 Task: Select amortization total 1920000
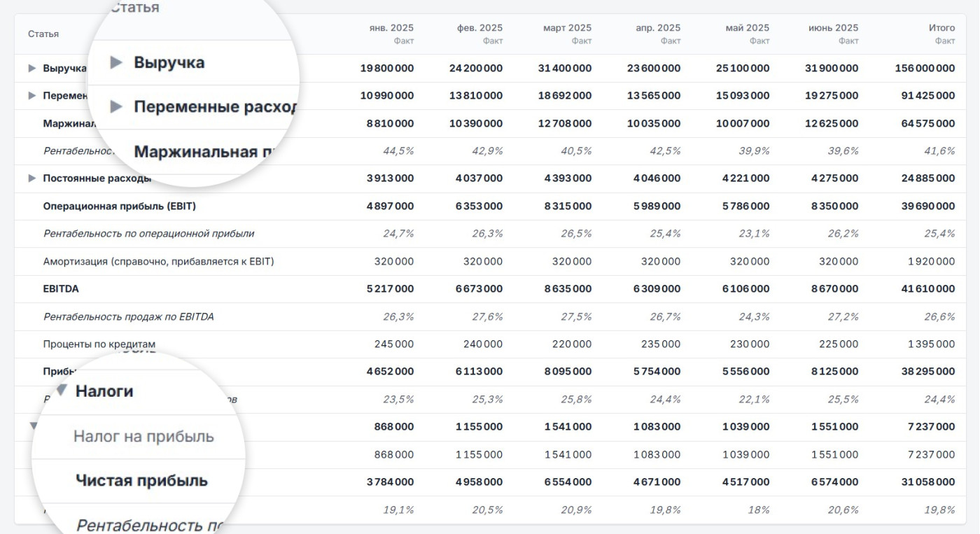[932, 262]
